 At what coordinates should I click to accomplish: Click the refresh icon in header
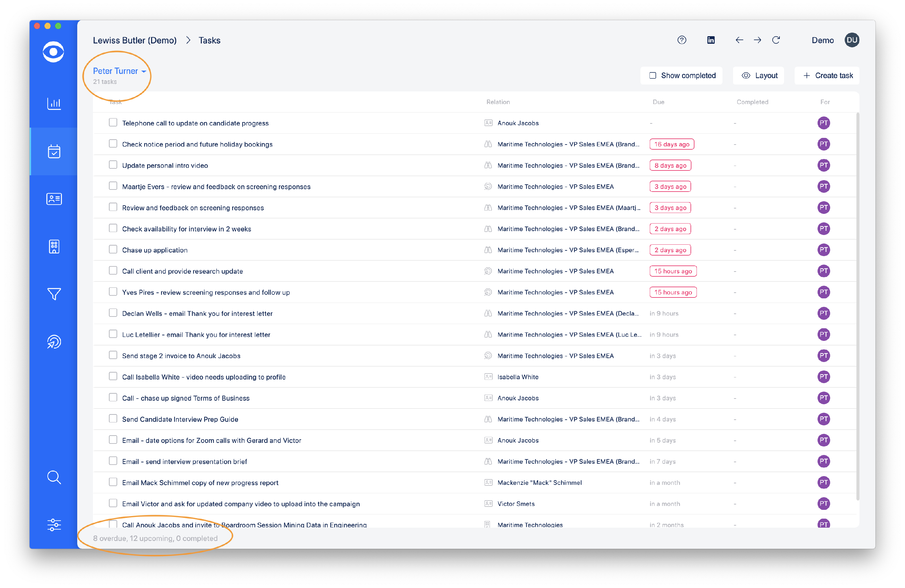[776, 40]
